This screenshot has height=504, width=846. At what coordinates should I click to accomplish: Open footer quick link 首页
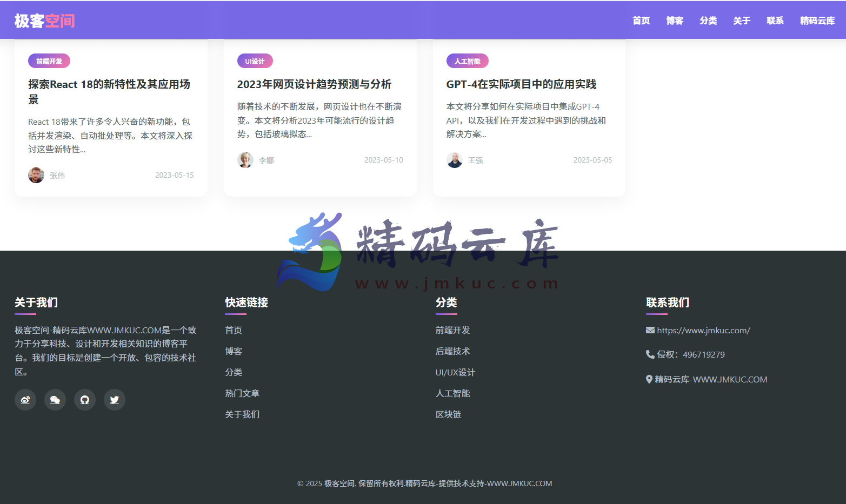234,330
